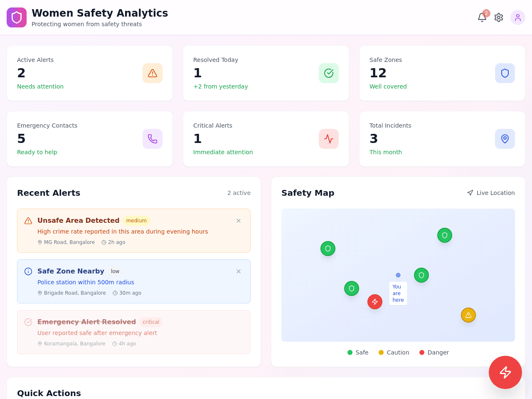532x399 pixels.
Task: Click the 'You are here' map label
Action: (x=398, y=293)
